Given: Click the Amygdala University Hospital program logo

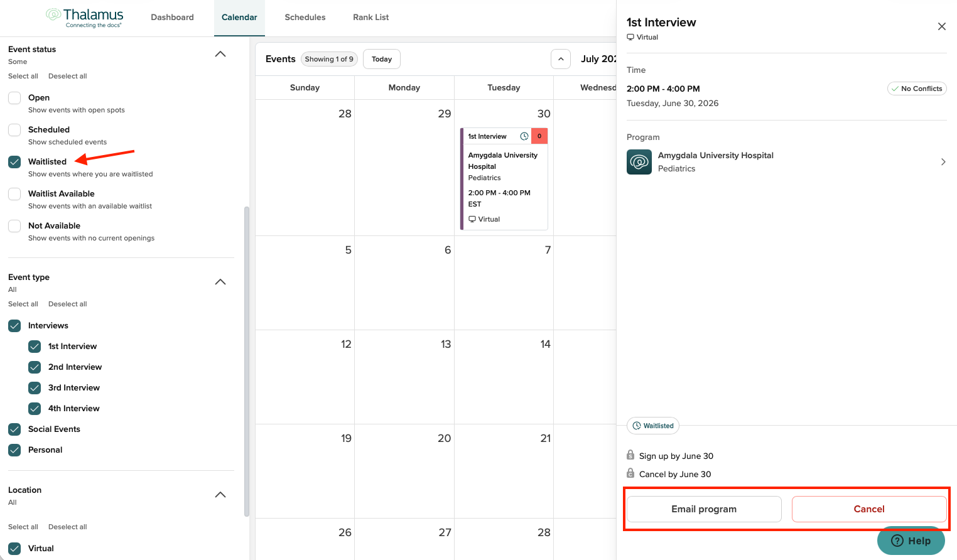Looking at the screenshot, I should click(639, 162).
